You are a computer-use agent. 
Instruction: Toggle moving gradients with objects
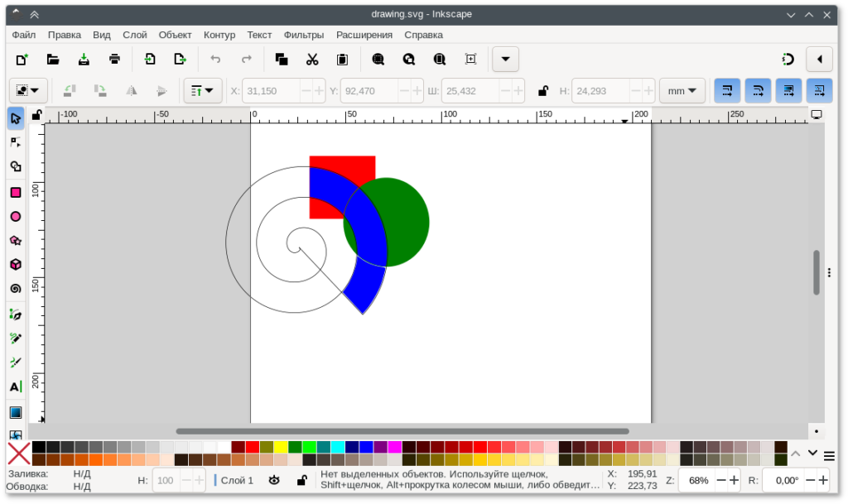click(788, 91)
